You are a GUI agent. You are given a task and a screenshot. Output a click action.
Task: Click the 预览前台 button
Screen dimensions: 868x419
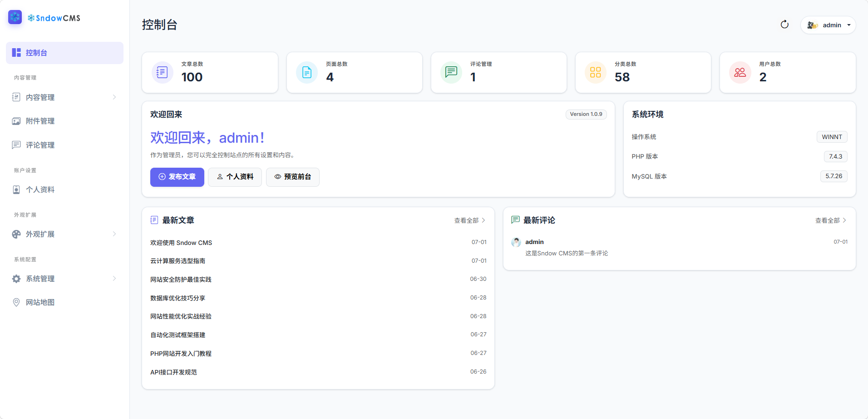tap(293, 177)
